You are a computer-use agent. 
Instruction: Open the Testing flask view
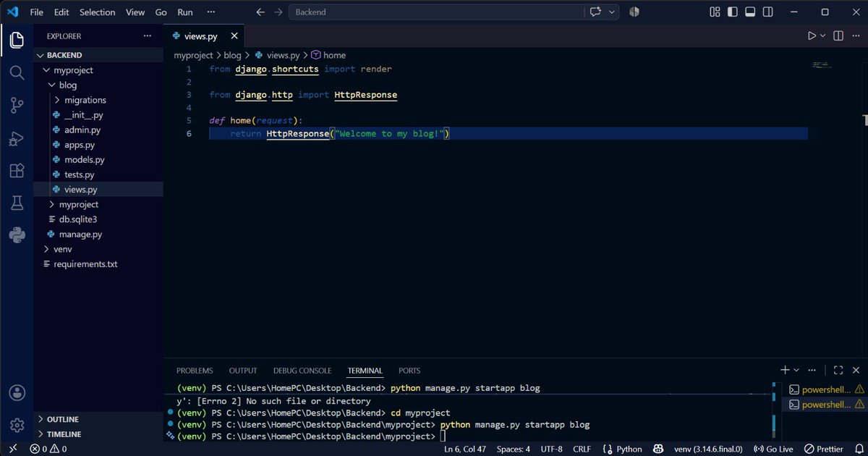(17, 203)
